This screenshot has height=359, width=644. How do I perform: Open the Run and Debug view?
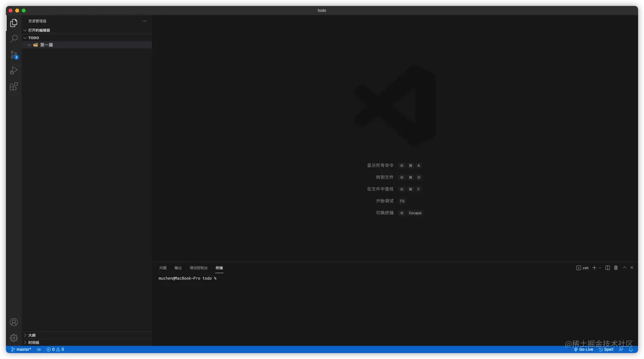click(x=14, y=71)
